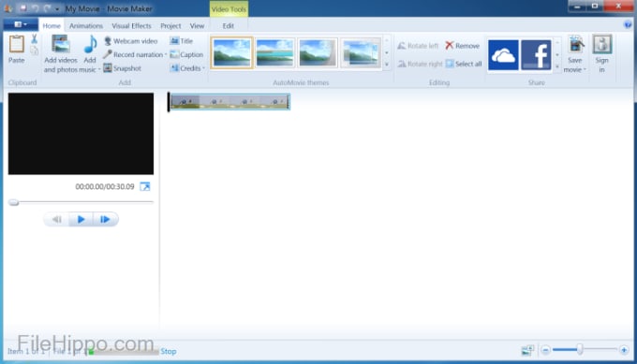
Task: Open the application file menu button
Action: click(21, 24)
